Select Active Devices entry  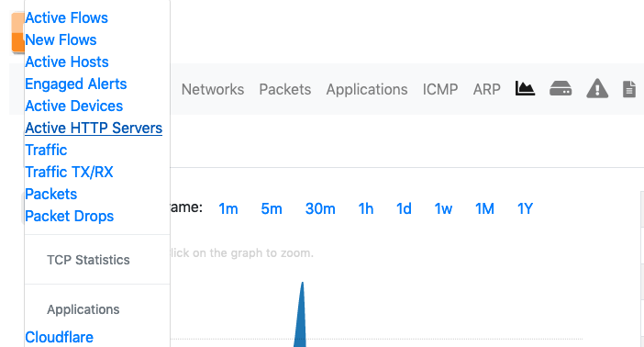74,106
